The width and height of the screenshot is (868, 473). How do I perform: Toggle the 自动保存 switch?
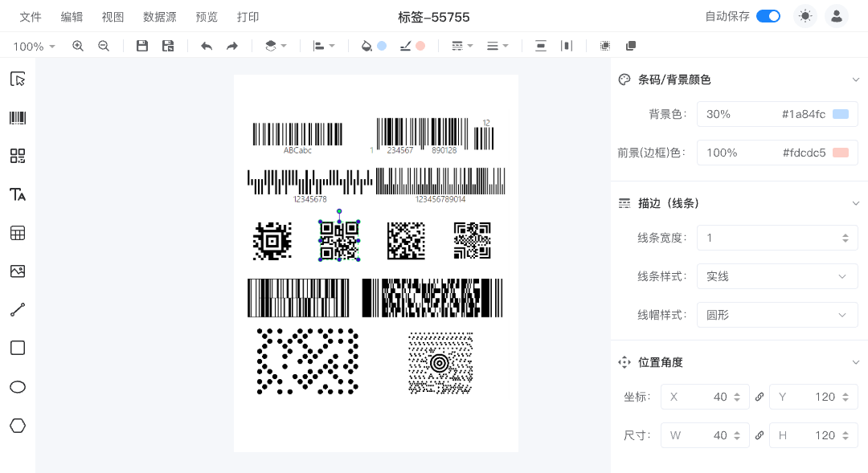pos(768,16)
